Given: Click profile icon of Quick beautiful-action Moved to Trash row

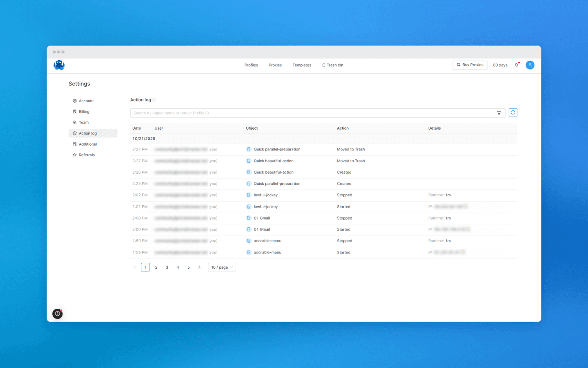Looking at the screenshot, I should tap(249, 161).
